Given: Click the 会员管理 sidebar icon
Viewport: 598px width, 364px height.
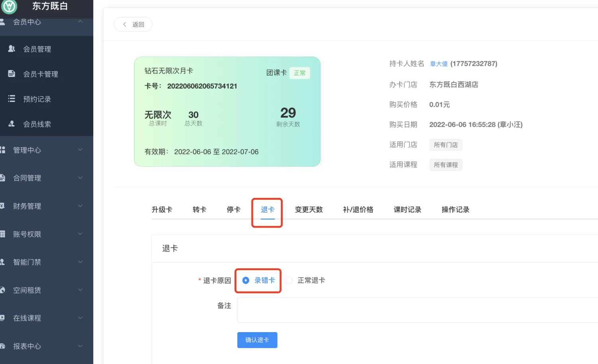Looking at the screenshot, I should tap(12, 49).
